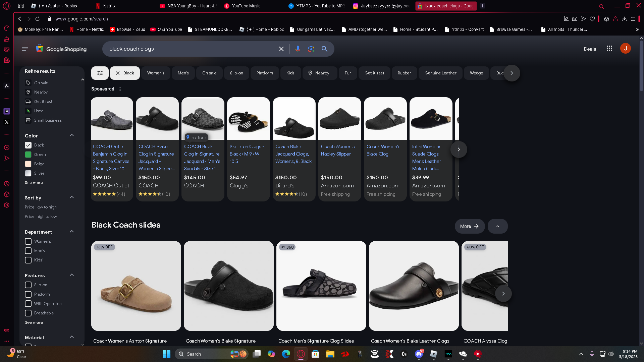Viewport: 644px width, 362px height.
Task: Start voice search with microphone
Action: click(298, 49)
